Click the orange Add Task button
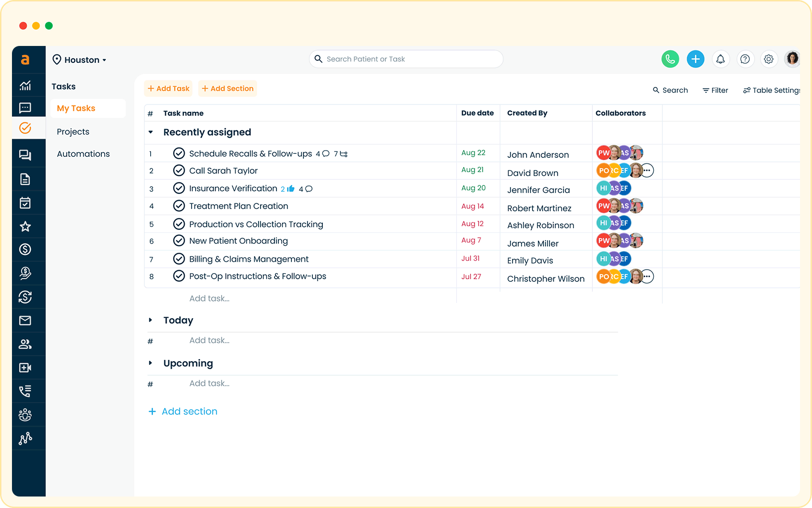Screen dimensions: 812x508 [x=169, y=88]
